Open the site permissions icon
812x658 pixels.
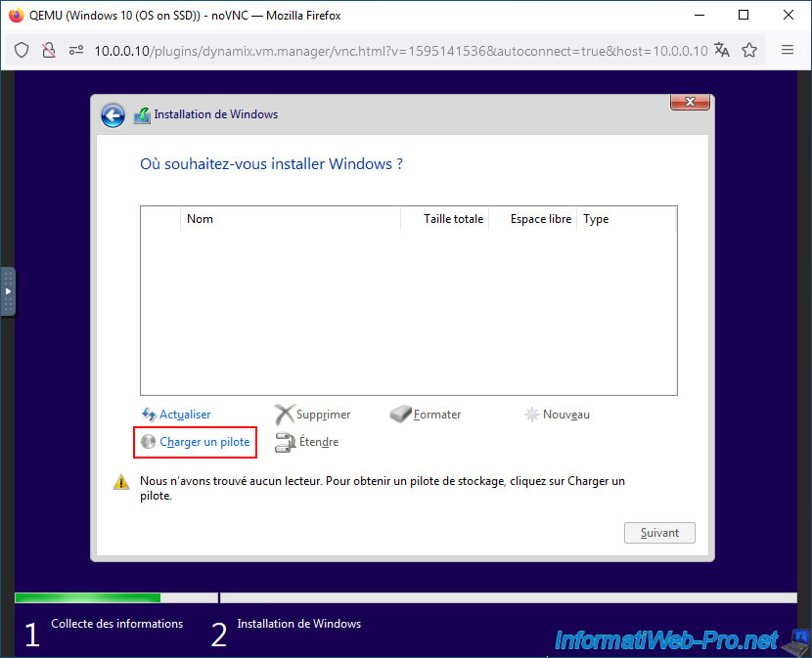(x=76, y=50)
